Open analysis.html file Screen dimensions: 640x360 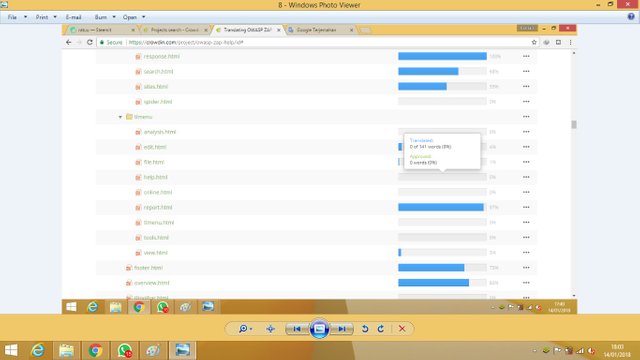tap(160, 132)
